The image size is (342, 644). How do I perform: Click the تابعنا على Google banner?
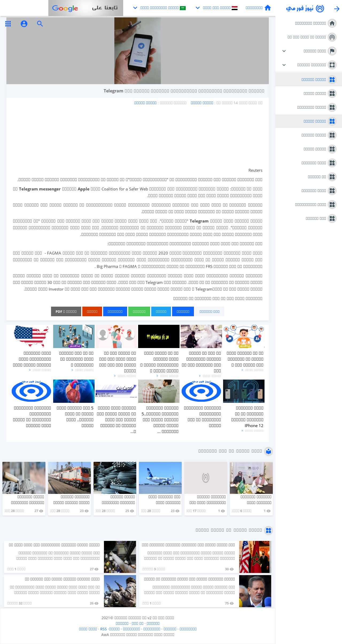pos(86,8)
